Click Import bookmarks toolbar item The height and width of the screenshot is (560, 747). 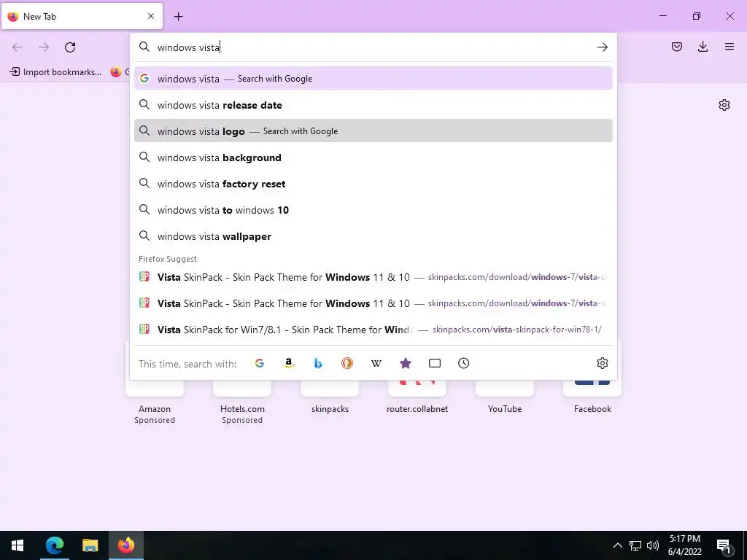point(55,72)
